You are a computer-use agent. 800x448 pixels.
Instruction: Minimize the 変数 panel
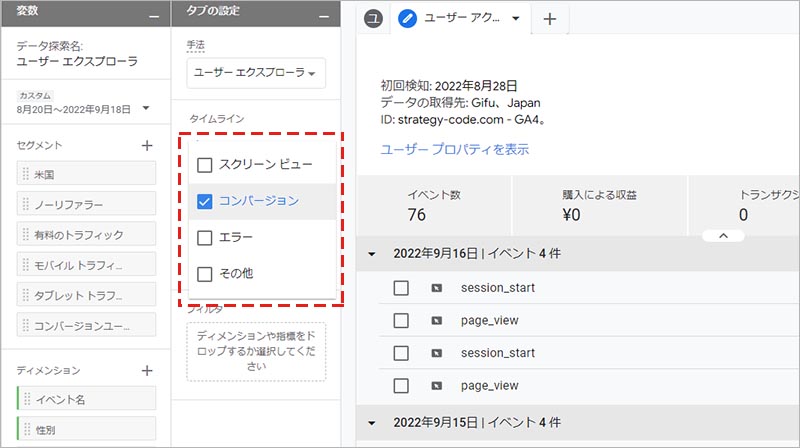pos(152,14)
